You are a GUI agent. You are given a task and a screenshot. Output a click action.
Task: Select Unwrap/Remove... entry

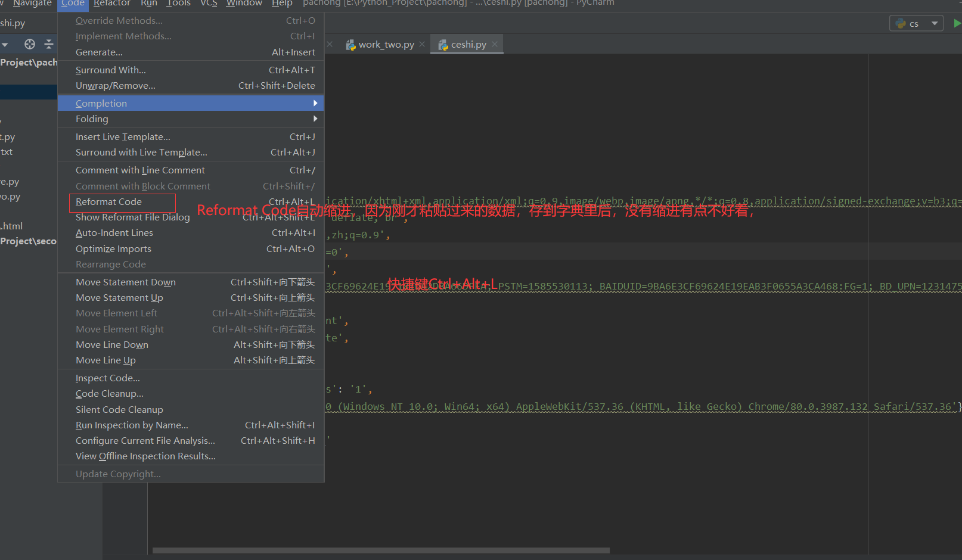191,86
